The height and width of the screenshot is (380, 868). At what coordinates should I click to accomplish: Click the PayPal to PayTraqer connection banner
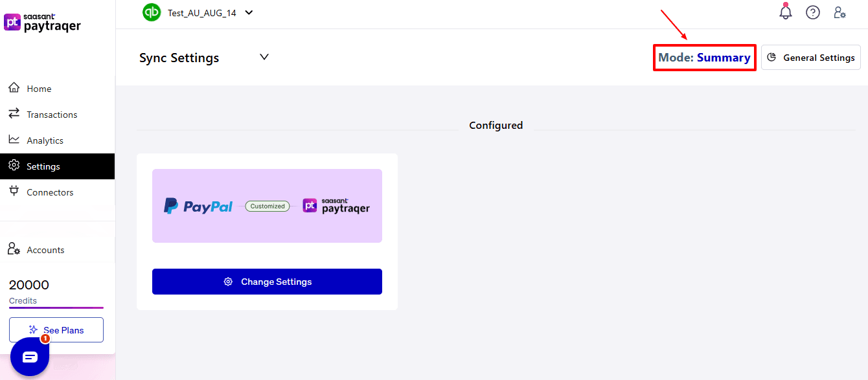pos(267,206)
